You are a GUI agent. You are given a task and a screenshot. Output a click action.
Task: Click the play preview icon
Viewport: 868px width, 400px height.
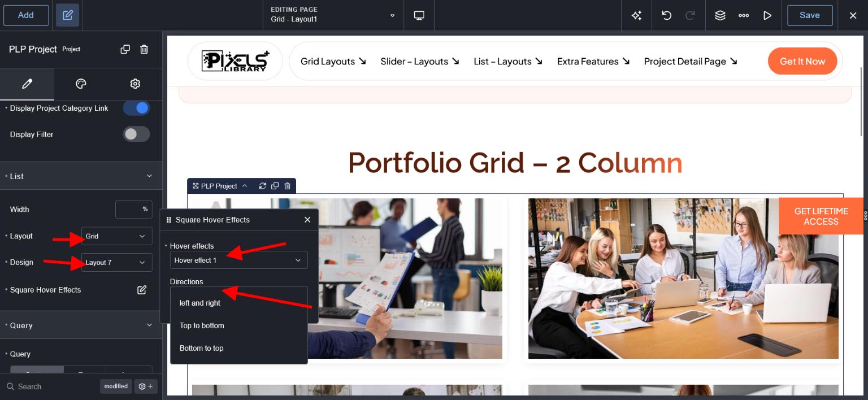(x=767, y=15)
